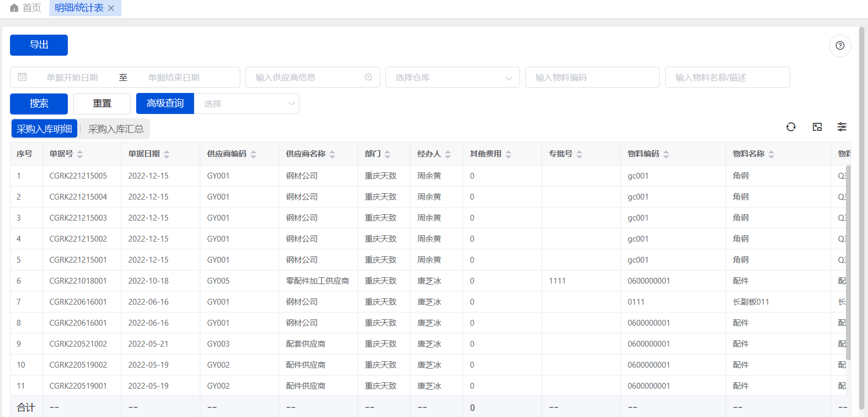Click the 合计 row label

click(x=26, y=408)
